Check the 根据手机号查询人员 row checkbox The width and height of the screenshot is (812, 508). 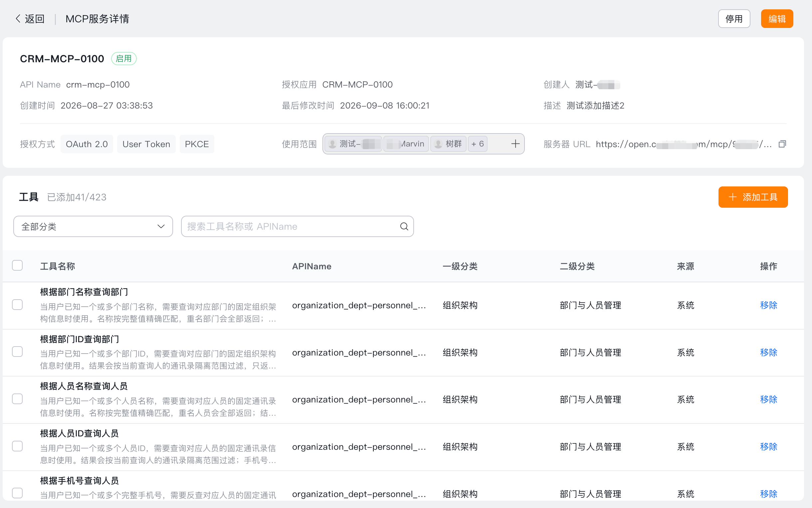click(x=17, y=493)
